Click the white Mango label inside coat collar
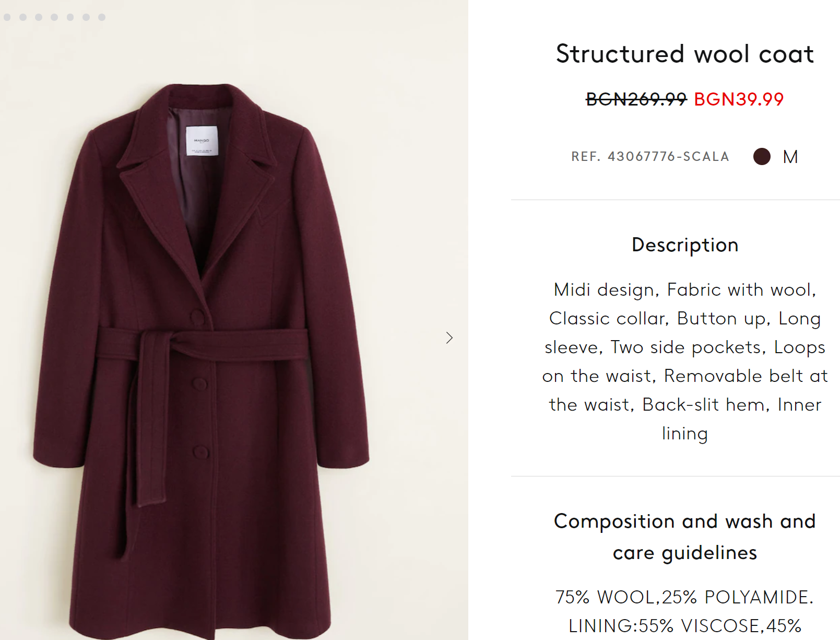The width and height of the screenshot is (840, 640). click(202, 141)
